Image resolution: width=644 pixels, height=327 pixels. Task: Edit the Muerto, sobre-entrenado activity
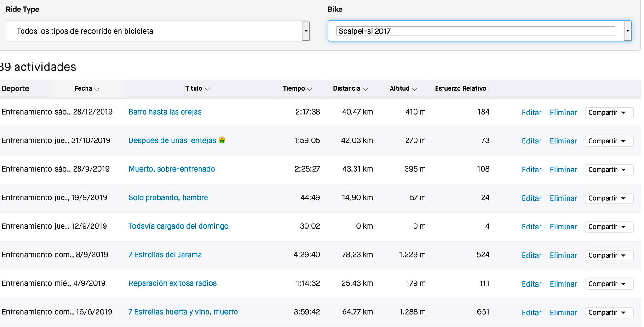(x=531, y=169)
